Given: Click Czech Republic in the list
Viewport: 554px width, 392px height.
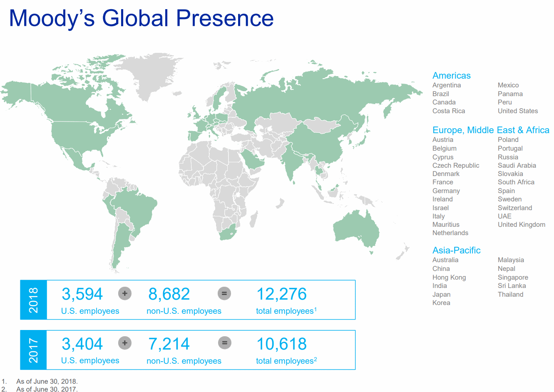Looking at the screenshot, I should pos(456,166).
